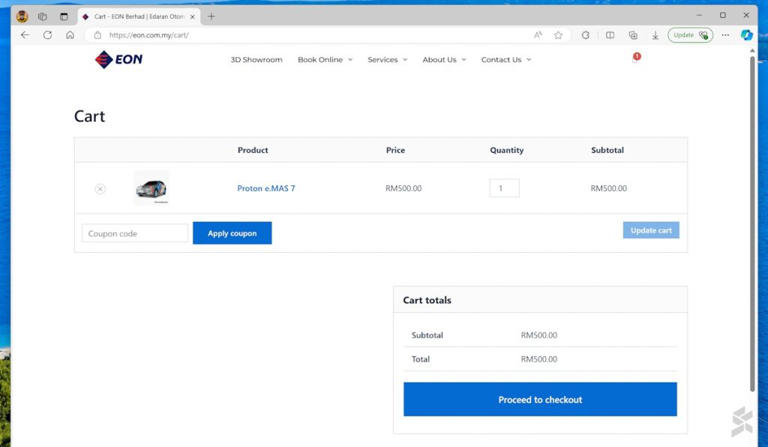Open the Collections icon
The width and height of the screenshot is (768, 447).
633,35
